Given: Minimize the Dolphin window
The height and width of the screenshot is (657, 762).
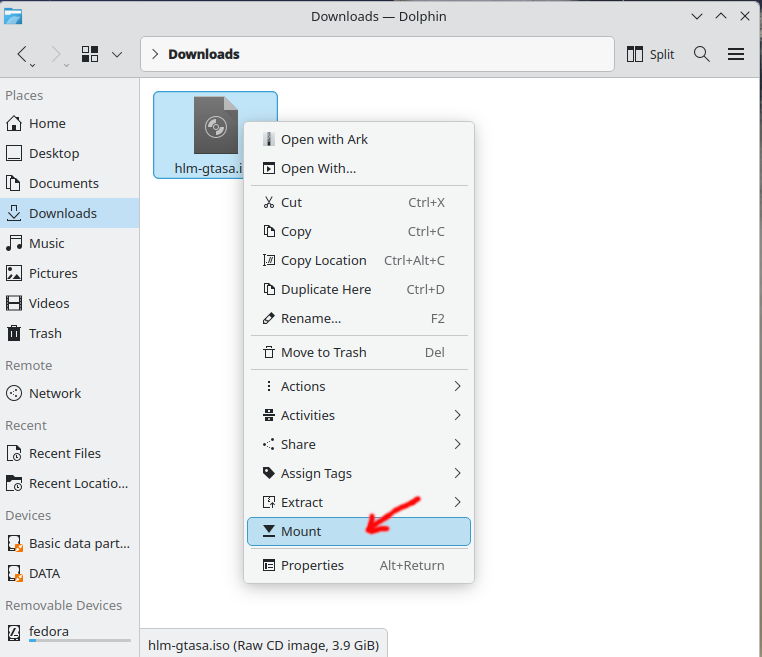Looking at the screenshot, I should point(697,17).
